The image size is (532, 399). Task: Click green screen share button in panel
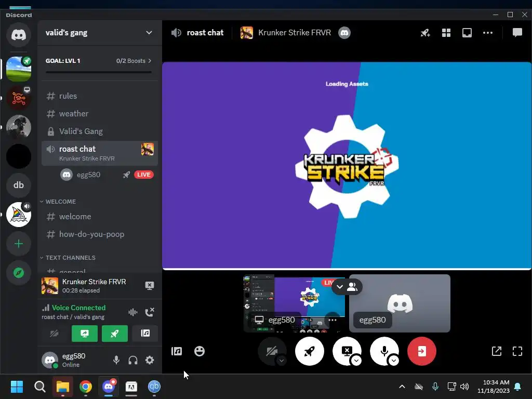click(85, 333)
